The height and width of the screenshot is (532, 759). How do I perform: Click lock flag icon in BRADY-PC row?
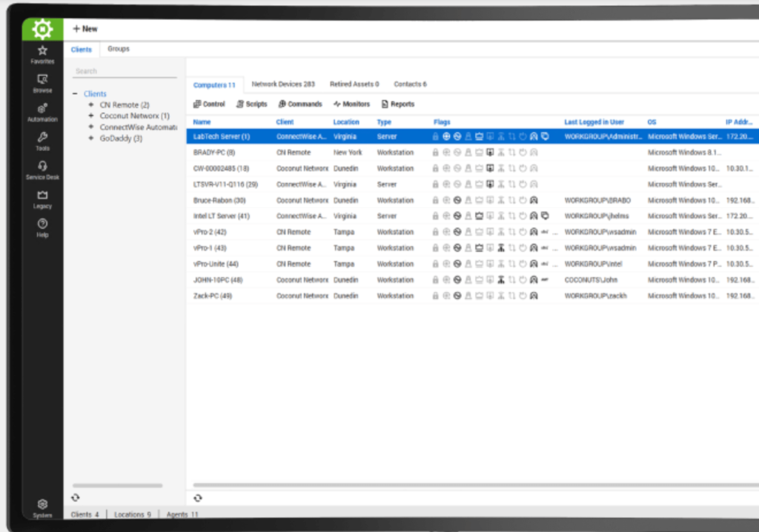(435, 153)
